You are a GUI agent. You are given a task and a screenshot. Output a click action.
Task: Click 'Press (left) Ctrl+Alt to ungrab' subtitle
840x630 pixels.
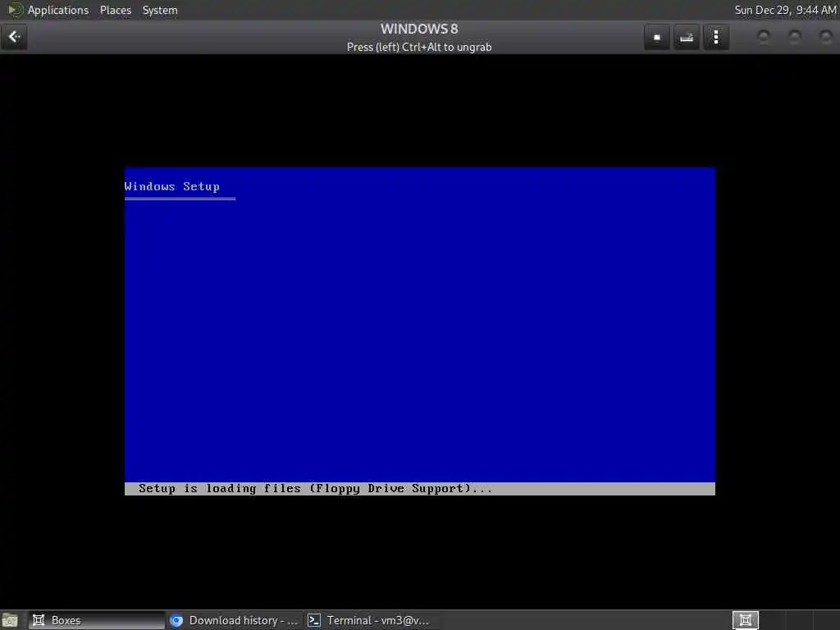tap(419, 47)
